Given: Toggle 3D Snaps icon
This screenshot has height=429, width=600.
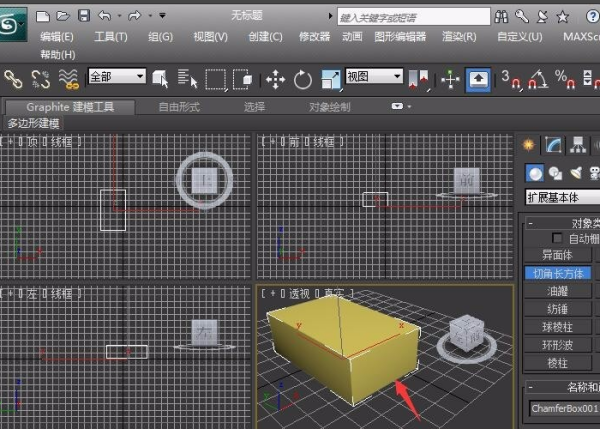Looking at the screenshot, I should pos(511,80).
